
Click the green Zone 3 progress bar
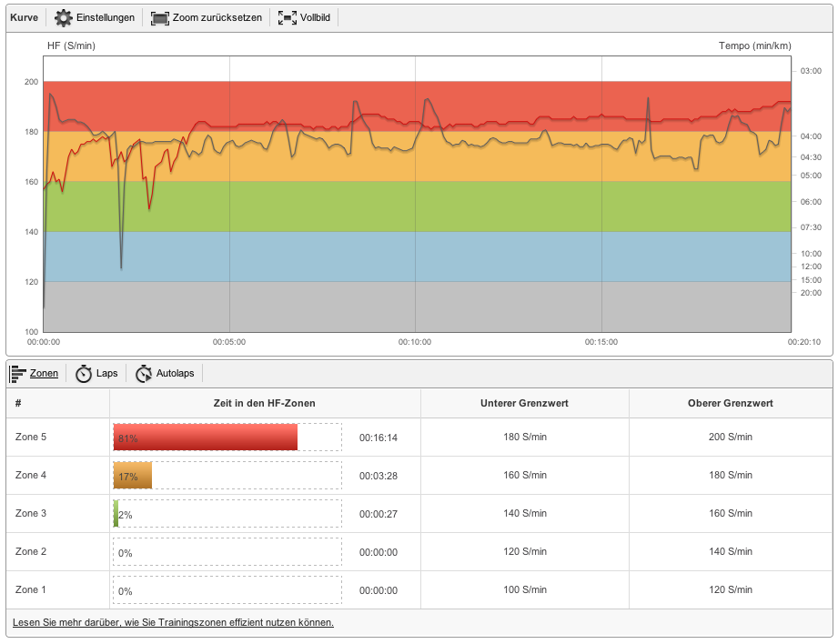pos(116,514)
